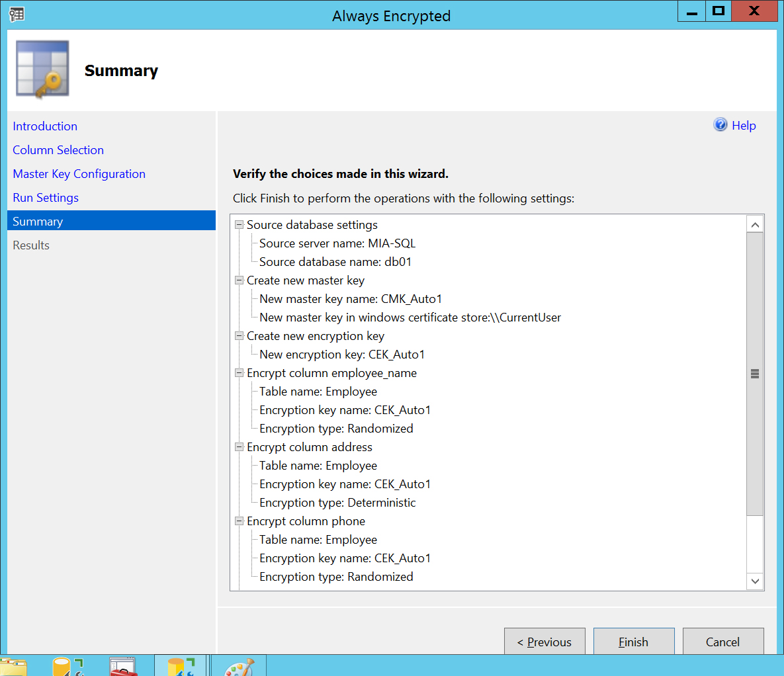Click the summary list scrollbar thumb
The image size is (784, 676).
pyautogui.click(x=755, y=374)
